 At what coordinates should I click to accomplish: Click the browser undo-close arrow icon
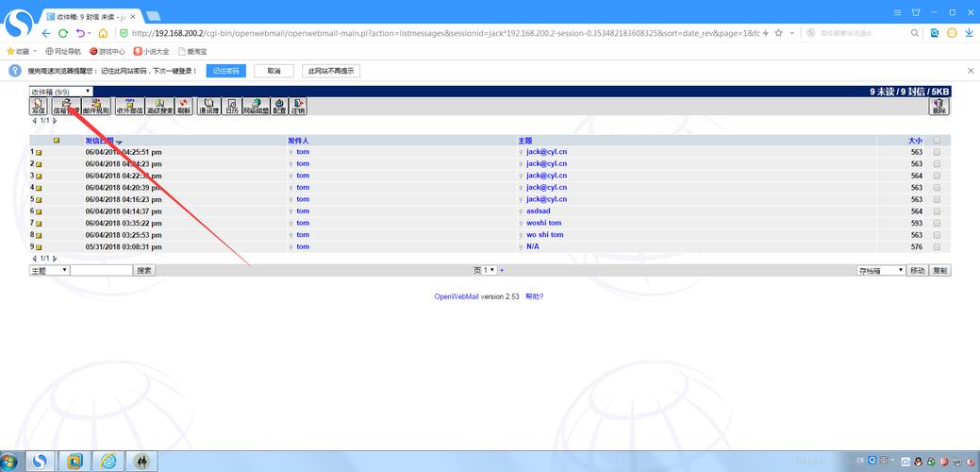point(80,33)
